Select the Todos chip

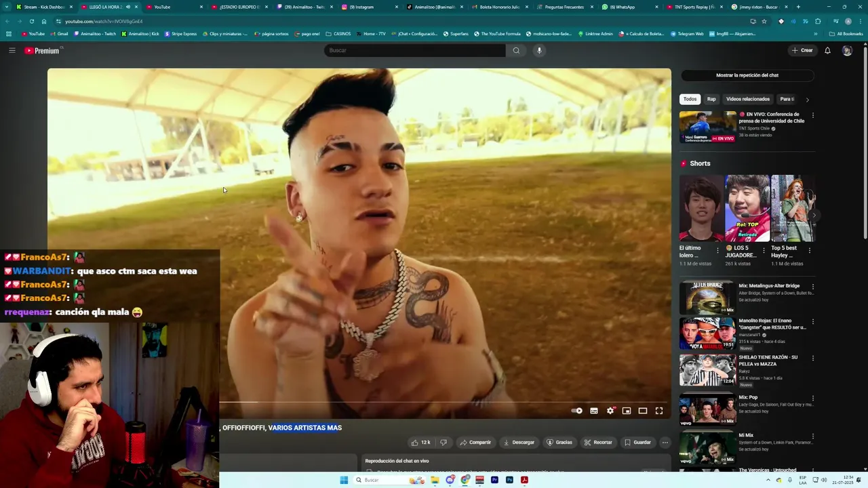click(690, 99)
